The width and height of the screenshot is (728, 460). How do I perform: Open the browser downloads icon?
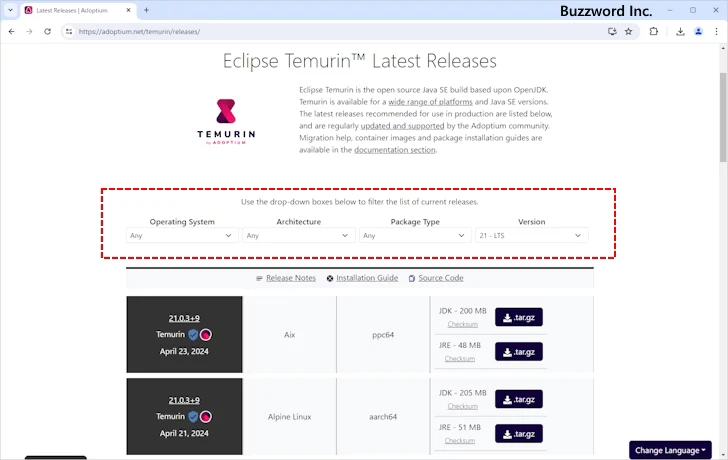[x=680, y=32]
